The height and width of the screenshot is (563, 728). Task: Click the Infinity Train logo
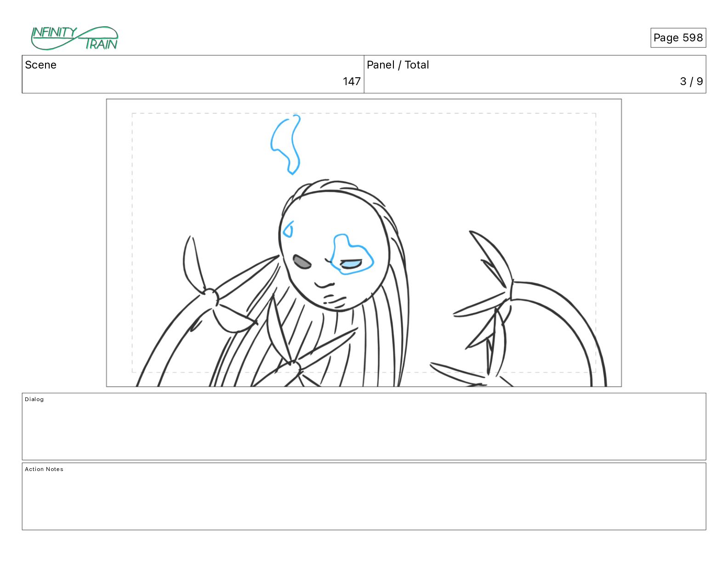coord(74,38)
